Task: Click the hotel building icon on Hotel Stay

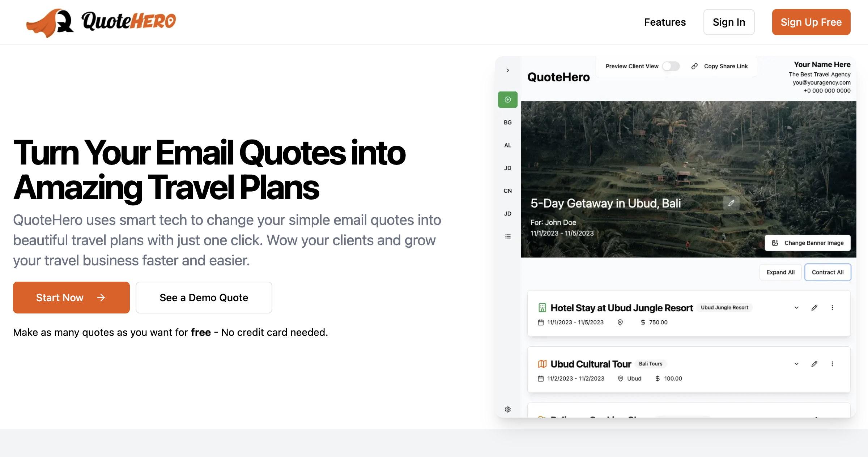Action: 542,308
